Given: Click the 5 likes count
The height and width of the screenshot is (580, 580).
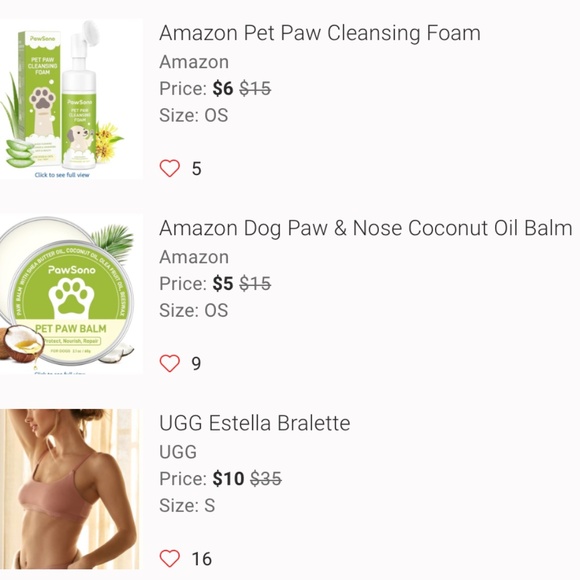Looking at the screenshot, I should tap(196, 169).
